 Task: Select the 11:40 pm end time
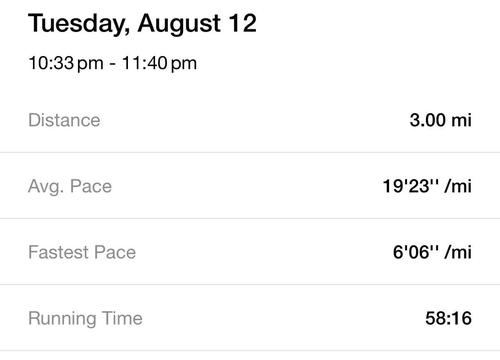click(x=159, y=63)
